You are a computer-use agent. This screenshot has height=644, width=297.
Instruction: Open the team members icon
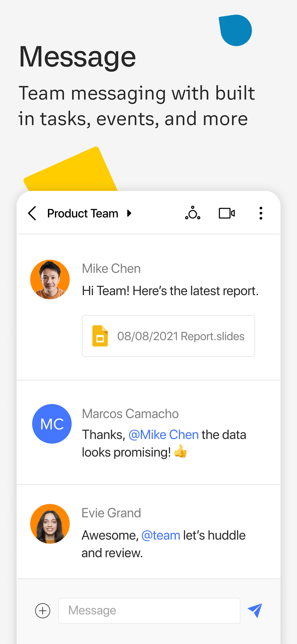pyautogui.click(x=192, y=213)
